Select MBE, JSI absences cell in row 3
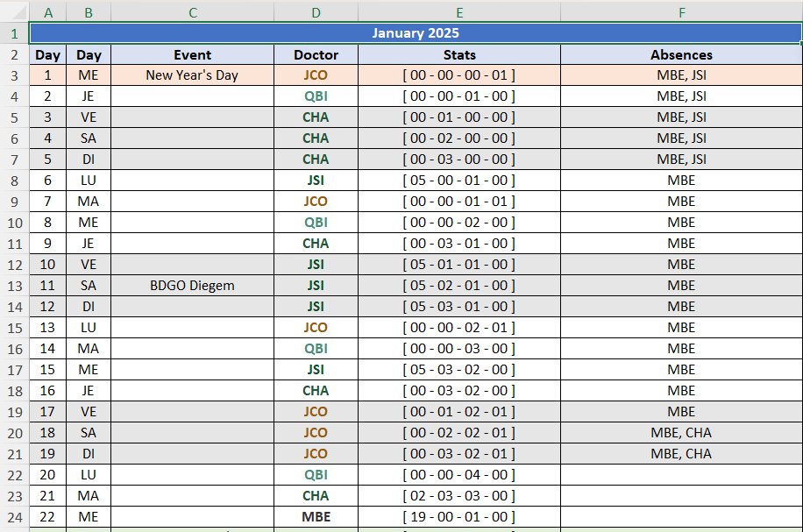The image size is (803, 532). (682, 75)
